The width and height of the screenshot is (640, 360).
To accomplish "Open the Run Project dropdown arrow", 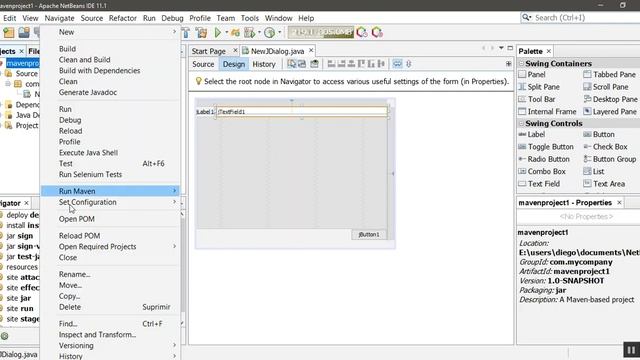I will (x=227, y=32).
